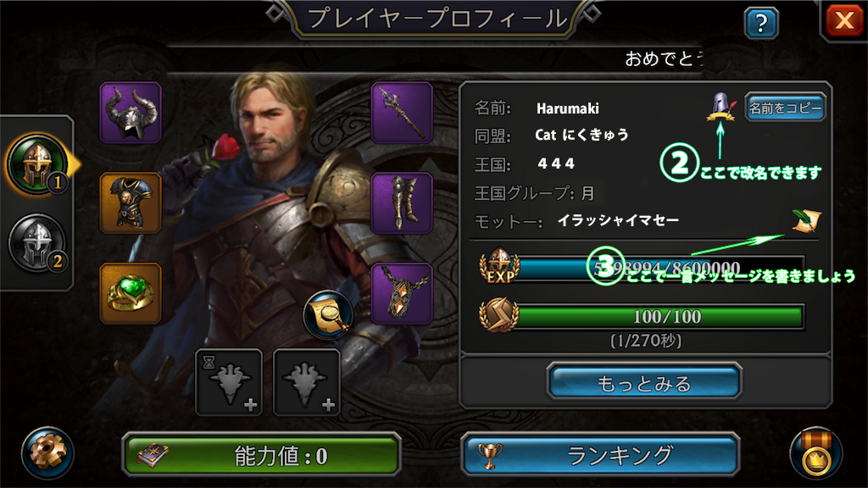Screen dimensions: 868x488
Task: Open the spear weapon equipment slot
Action: coord(402,113)
